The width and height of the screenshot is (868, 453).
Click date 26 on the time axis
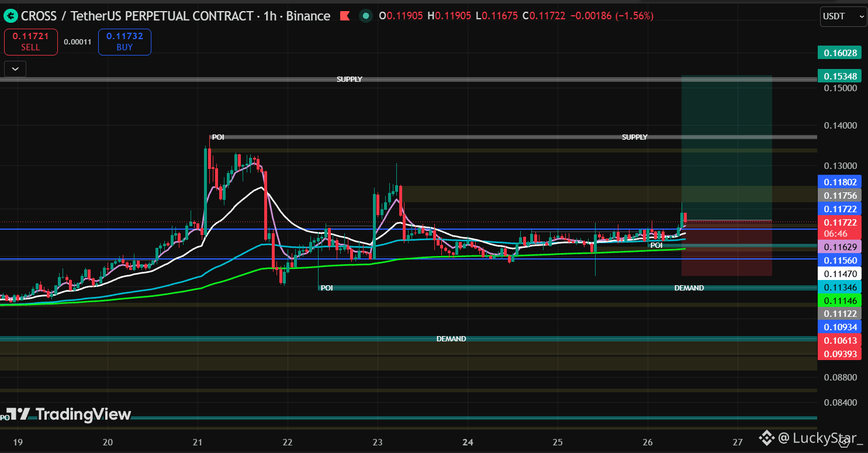(x=648, y=441)
